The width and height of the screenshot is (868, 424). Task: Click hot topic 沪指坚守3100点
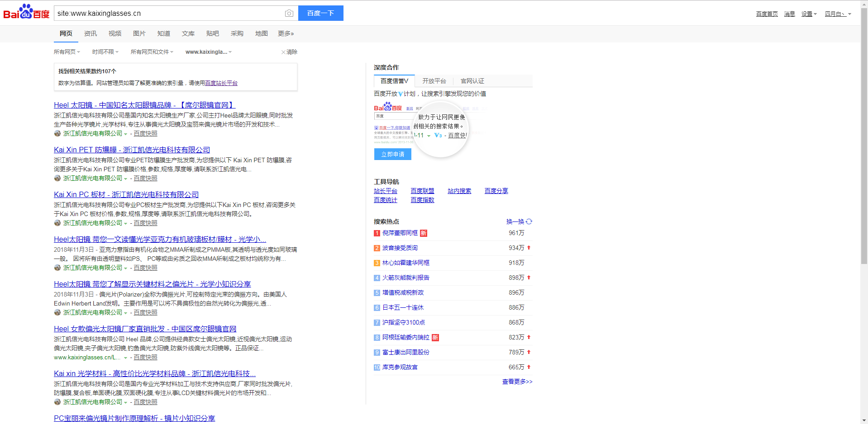click(x=404, y=322)
